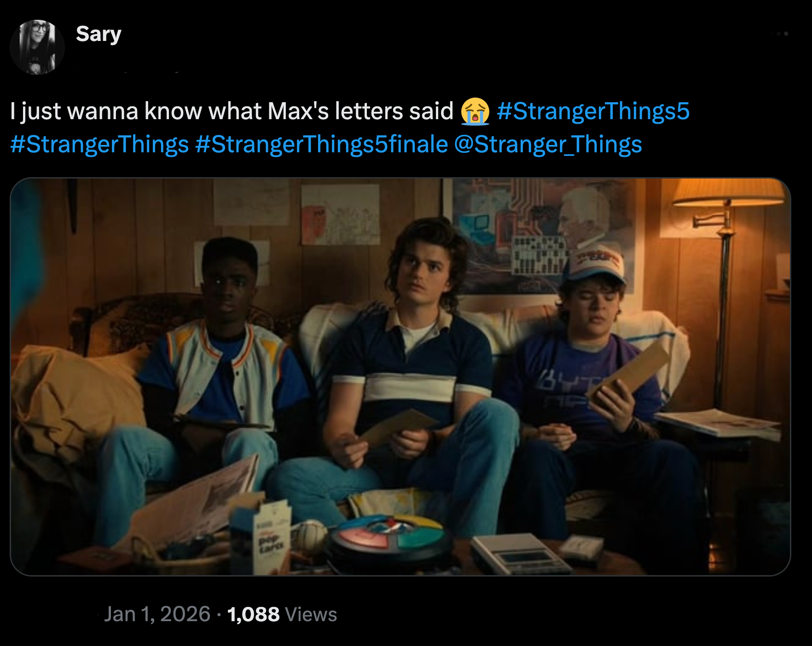Click the 1,088 Views count
This screenshot has width=812, height=646.
click(x=282, y=614)
